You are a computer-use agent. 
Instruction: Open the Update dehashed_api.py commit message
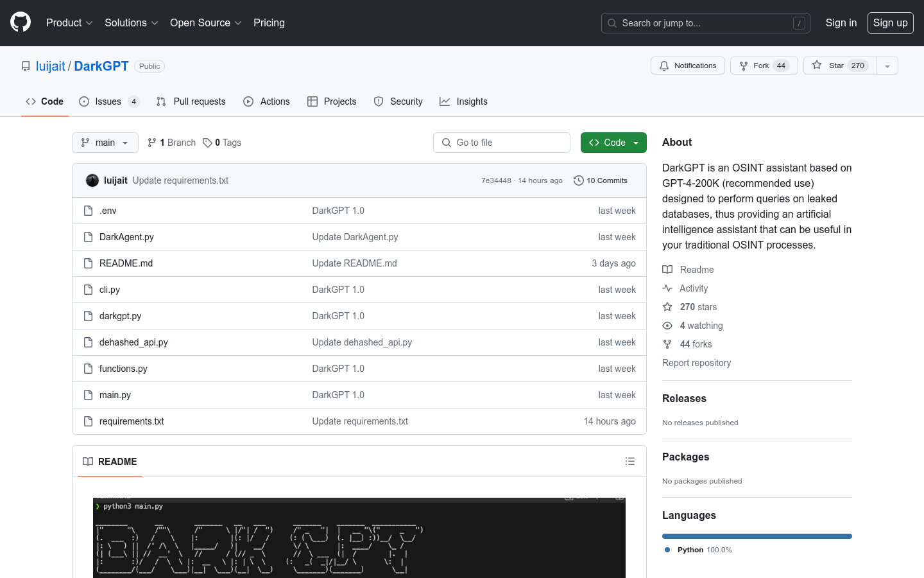362,342
